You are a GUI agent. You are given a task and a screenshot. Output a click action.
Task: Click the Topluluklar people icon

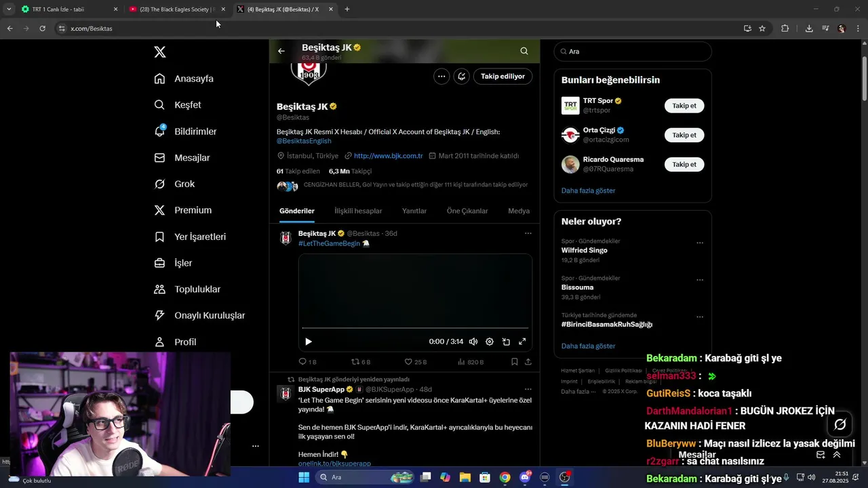pyautogui.click(x=159, y=289)
